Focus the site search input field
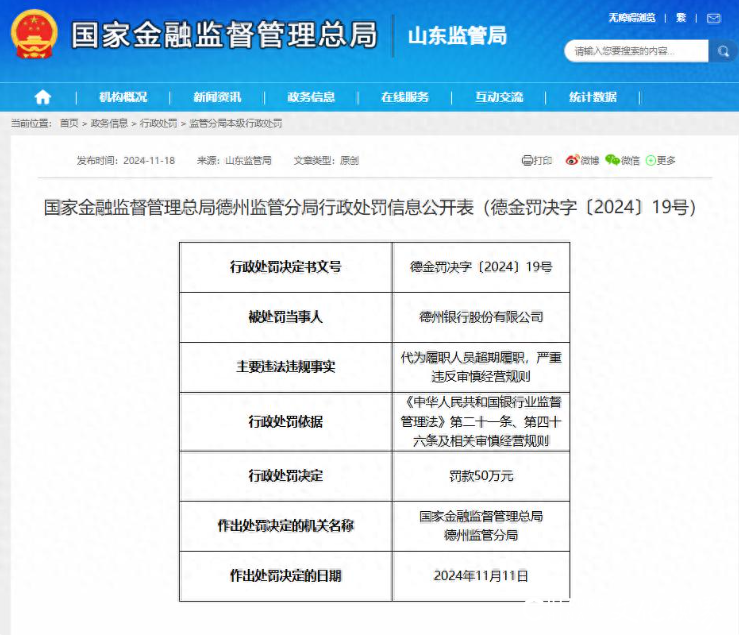The width and height of the screenshot is (739, 641). point(636,51)
